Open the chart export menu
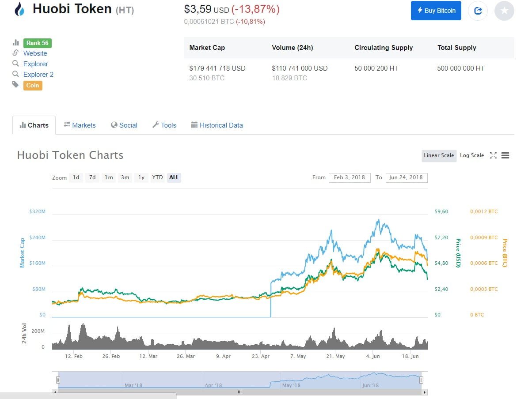The height and width of the screenshot is (399, 532). 505,155
